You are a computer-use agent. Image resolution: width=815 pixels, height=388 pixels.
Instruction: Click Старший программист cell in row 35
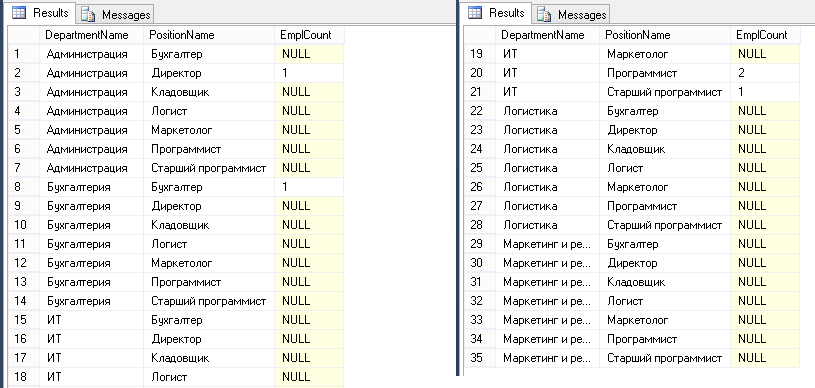click(665, 358)
